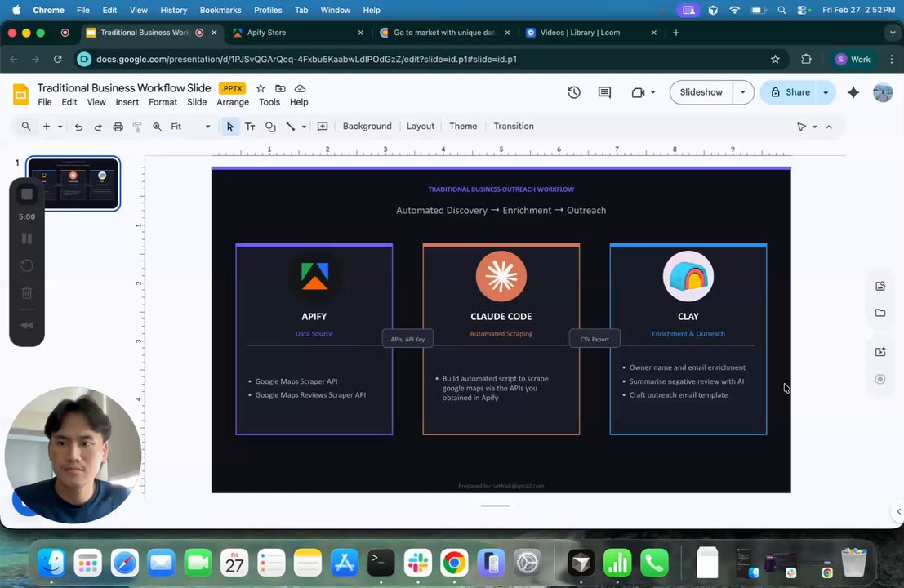
Task: Open comment history panel
Action: 604,92
